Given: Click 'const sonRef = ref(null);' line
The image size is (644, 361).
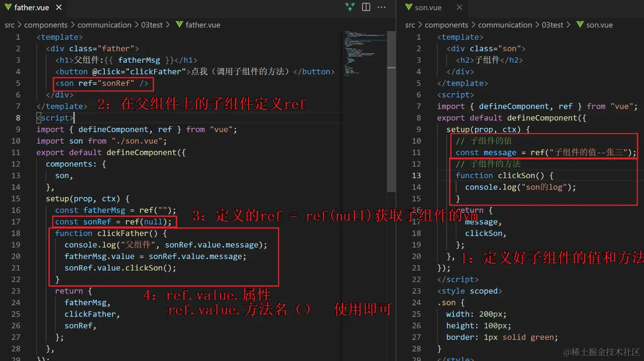Looking at the screenshot, I should coord(113,222).
